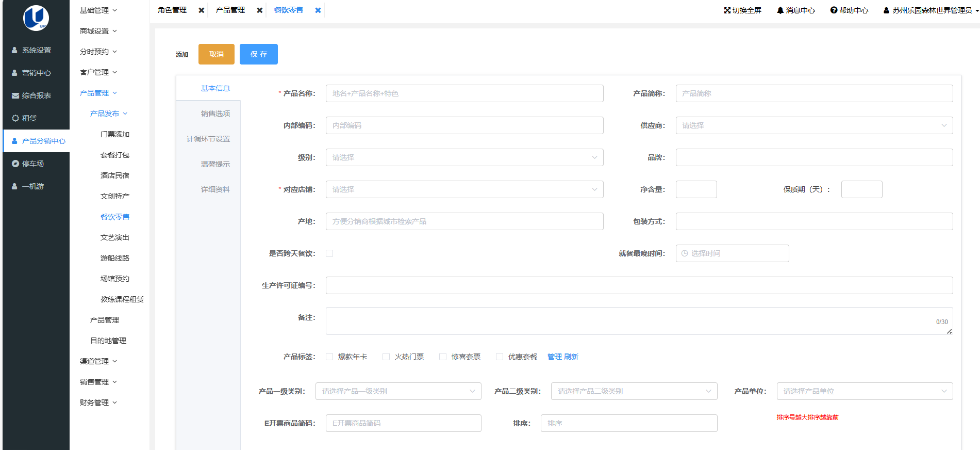Click the 综合报表 envelope icon
The height and width of the screenshot is (450, 980).
coord(15,95)
